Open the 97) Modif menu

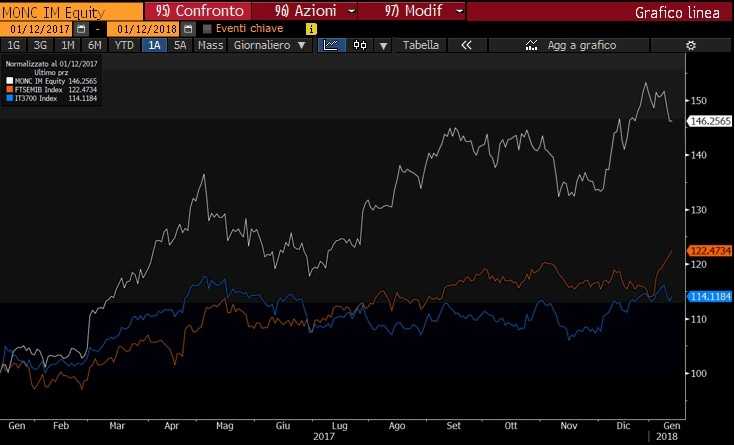(x=413, y=11)
